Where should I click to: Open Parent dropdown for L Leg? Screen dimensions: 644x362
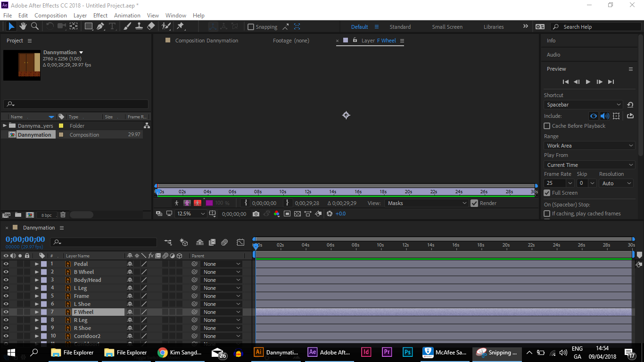(x=222, y=288)
